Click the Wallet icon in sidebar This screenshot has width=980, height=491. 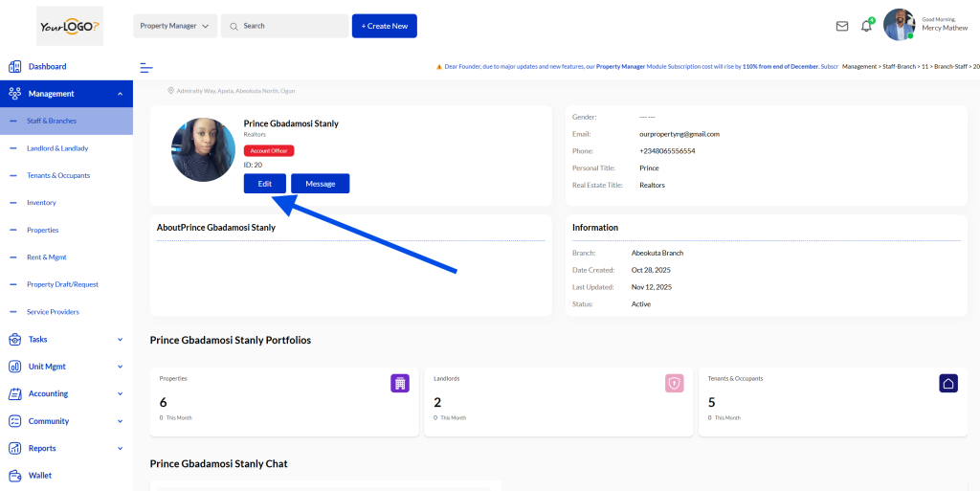15,476
